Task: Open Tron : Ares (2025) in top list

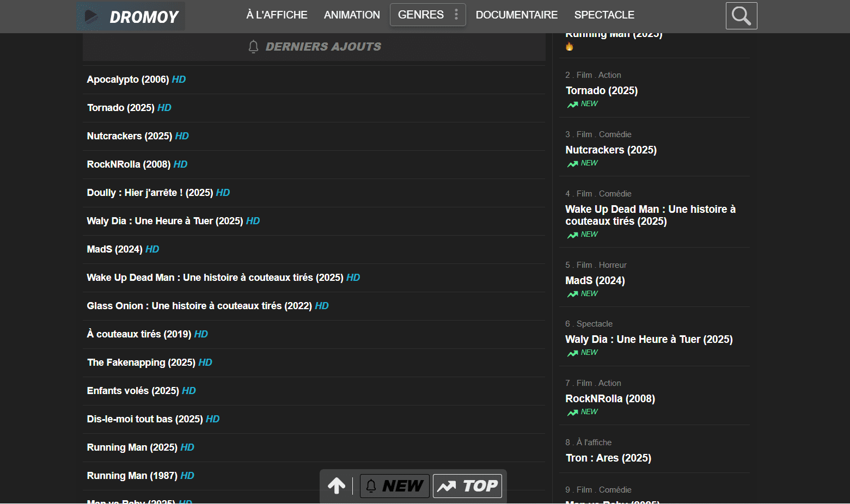Action: click(x=608, y=458)
